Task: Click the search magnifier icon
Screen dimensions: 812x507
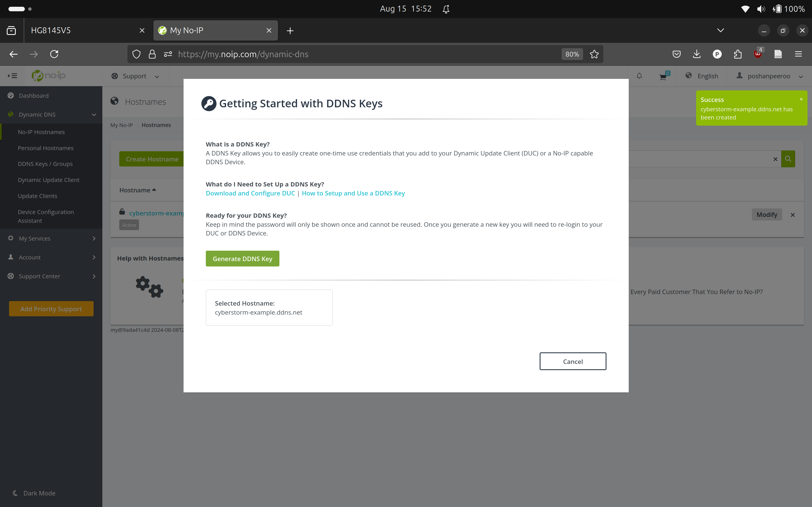Action: [x=788, y=159]
